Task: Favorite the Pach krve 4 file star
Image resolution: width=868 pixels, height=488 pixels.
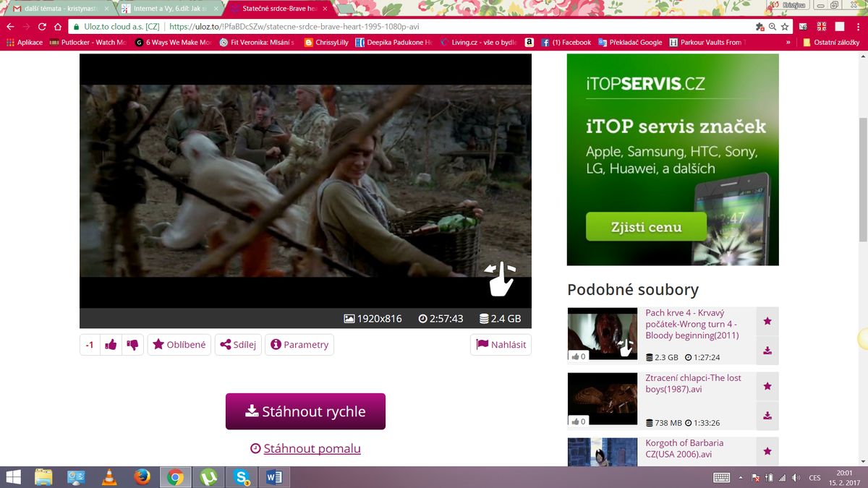Action: [767, 321]
